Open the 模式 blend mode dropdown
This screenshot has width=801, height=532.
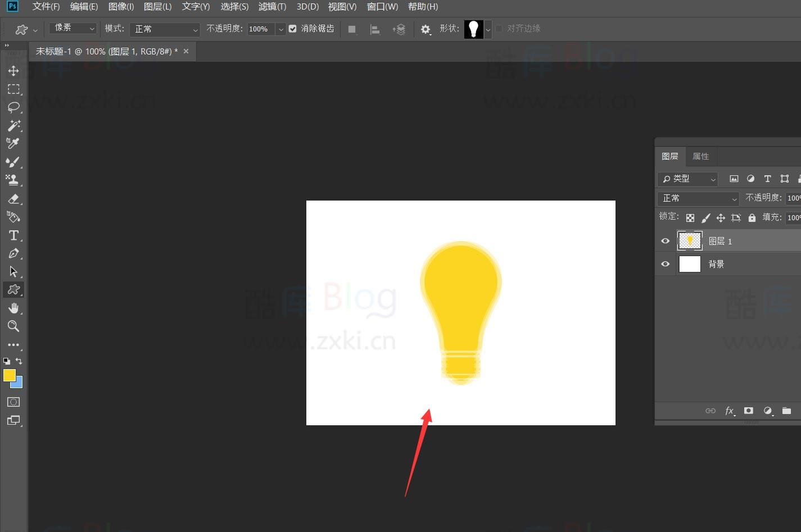point(165,29)
